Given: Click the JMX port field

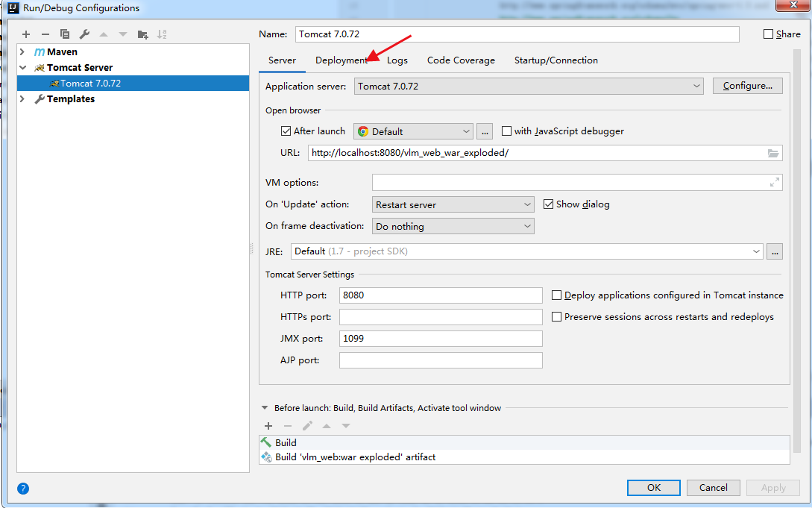Looking at the screenshot, I should (x=441, y=339).
